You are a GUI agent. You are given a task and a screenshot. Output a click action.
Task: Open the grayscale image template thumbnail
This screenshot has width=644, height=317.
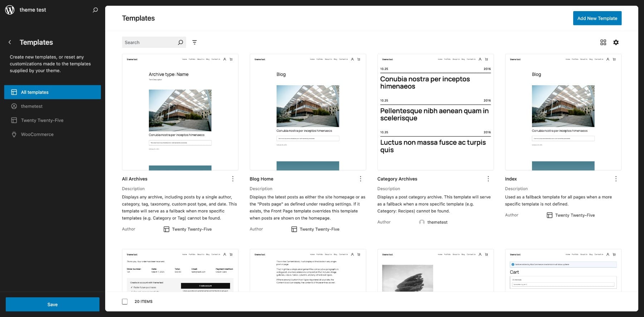tap(435, 270)
